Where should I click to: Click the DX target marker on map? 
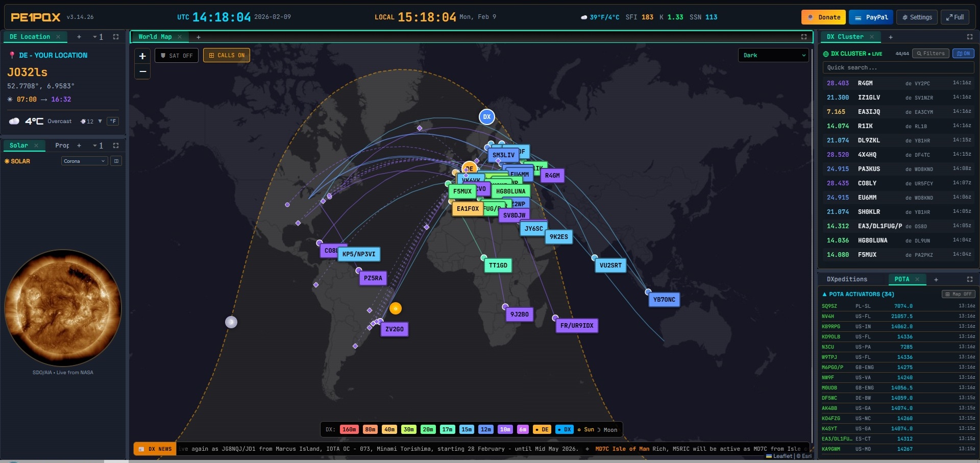487,117
